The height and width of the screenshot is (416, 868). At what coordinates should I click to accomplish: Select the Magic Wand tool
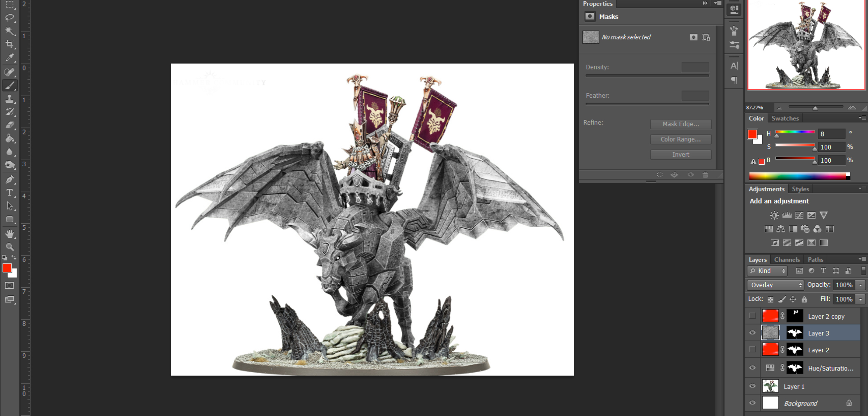[9, 31]
